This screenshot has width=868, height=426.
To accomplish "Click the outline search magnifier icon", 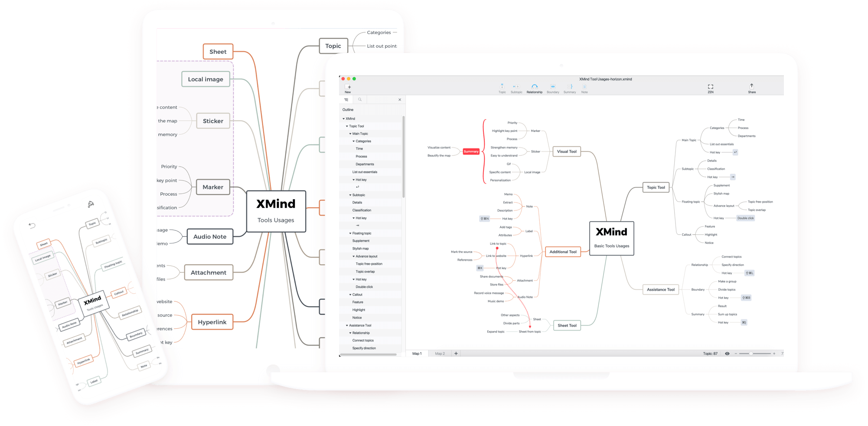I will [x=360, y=100].
